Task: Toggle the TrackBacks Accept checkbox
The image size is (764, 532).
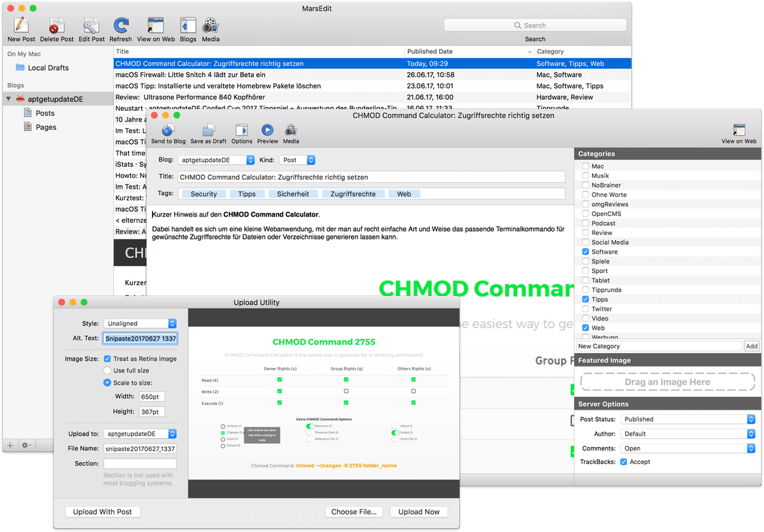Action: coord(624,462)
